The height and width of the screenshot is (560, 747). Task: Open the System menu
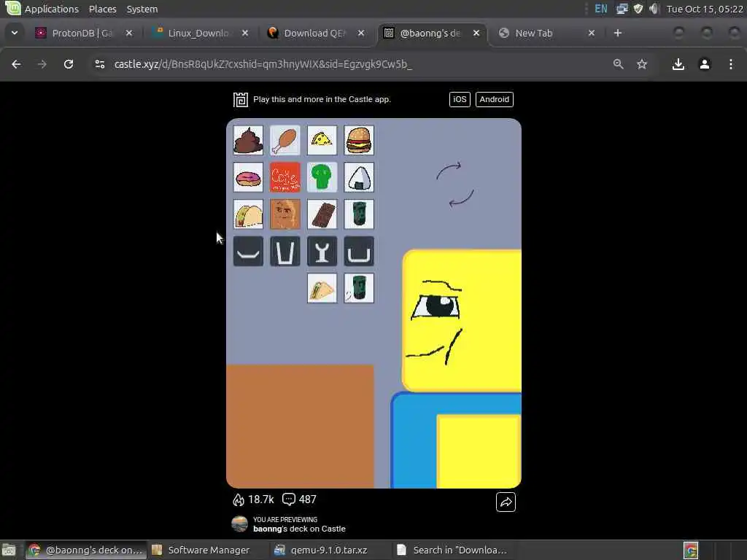click(142, 9)
